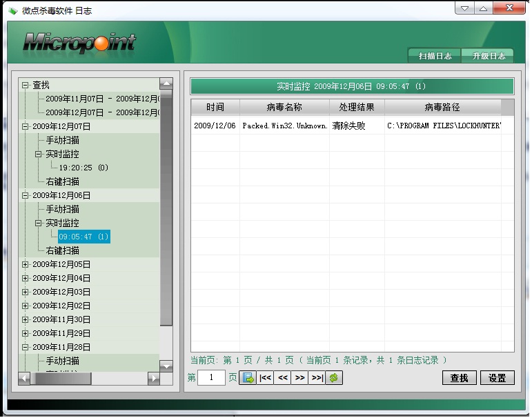Minimize window with down-triangle button

pyautogui.click(x=465, y=9)
